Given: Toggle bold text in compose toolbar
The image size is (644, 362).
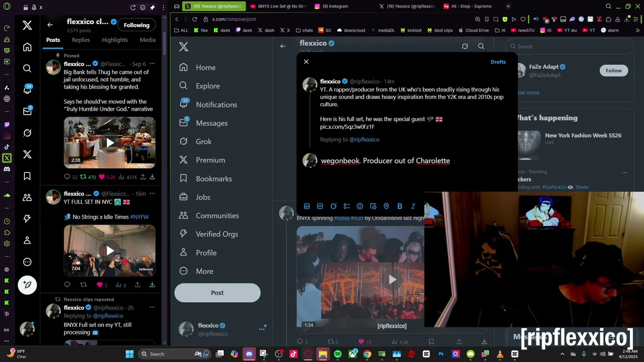Looking at the screenshot, I should (x=399, y=206).
